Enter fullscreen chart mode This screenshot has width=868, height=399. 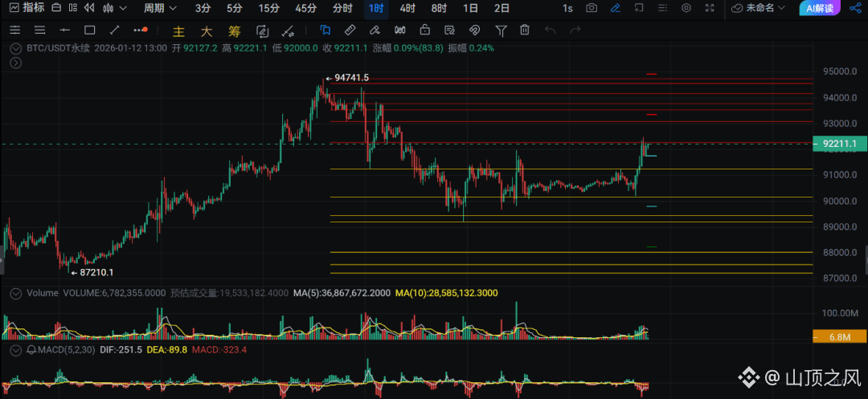point(710,8)
